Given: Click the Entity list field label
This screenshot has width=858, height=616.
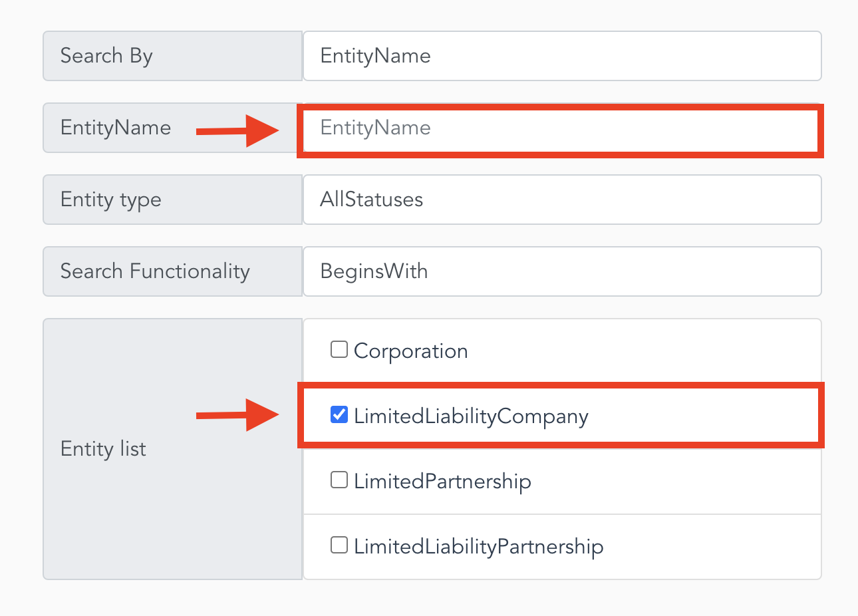Looking at the screenshot, I should pyautogui.click(x=103, y=449).
